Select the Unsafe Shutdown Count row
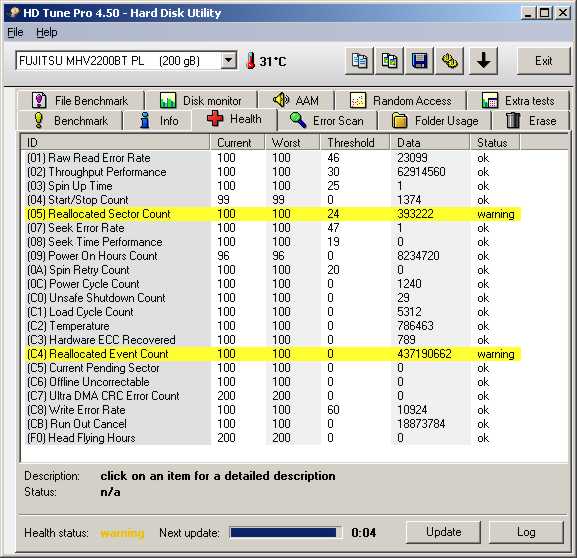Image resolution: width=577 pixels, height=558 pixels. (x=273, y=298)
